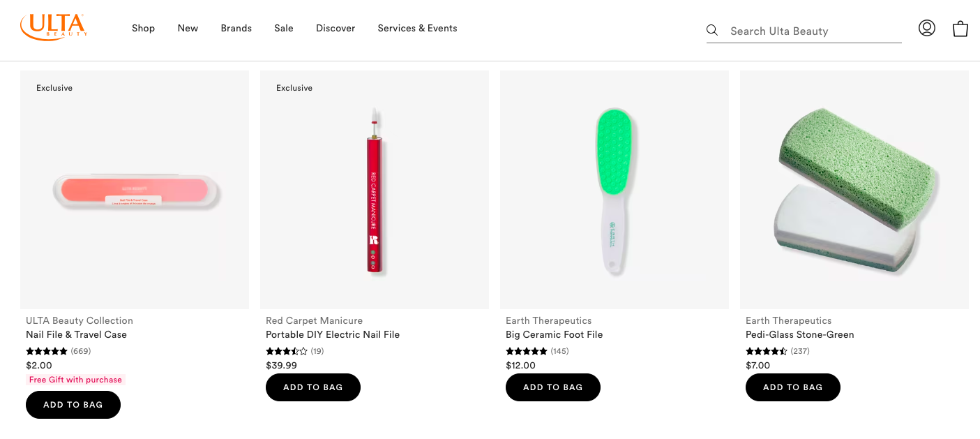Click the Free Gift with purchase label

pos(75,380)
